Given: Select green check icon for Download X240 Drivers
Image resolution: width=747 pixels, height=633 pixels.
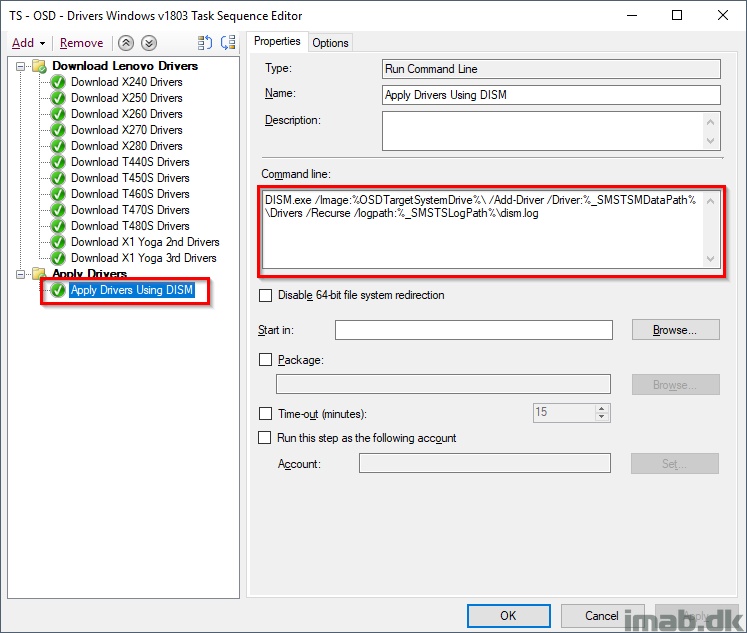Looking at the screenshot, I should 58,82.
